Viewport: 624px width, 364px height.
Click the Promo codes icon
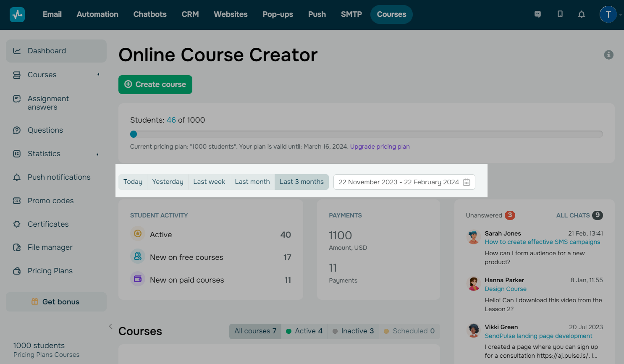[x=17, y=201]
